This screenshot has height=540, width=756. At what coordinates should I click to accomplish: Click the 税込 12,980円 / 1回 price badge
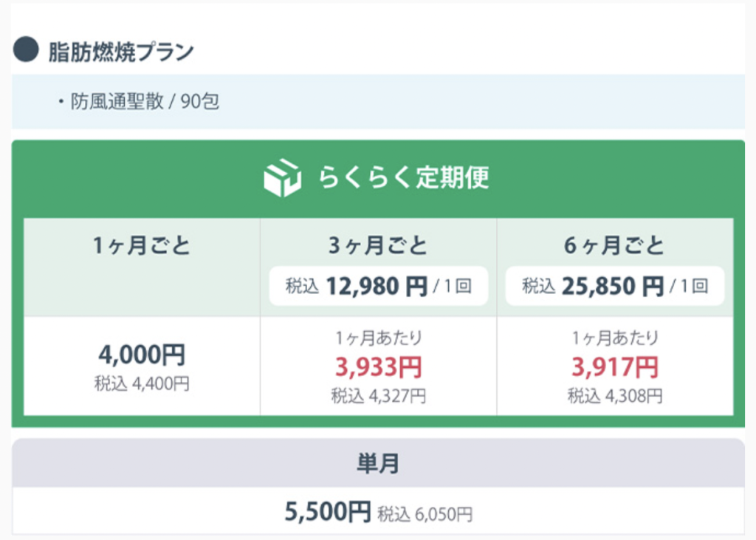(378, 286)
